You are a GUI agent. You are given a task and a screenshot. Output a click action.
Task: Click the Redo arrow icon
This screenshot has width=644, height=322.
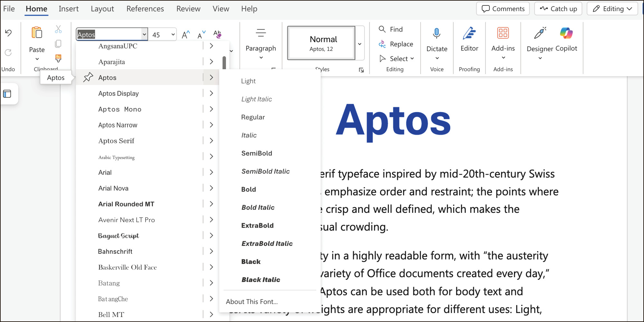click(x=8, y=52)
